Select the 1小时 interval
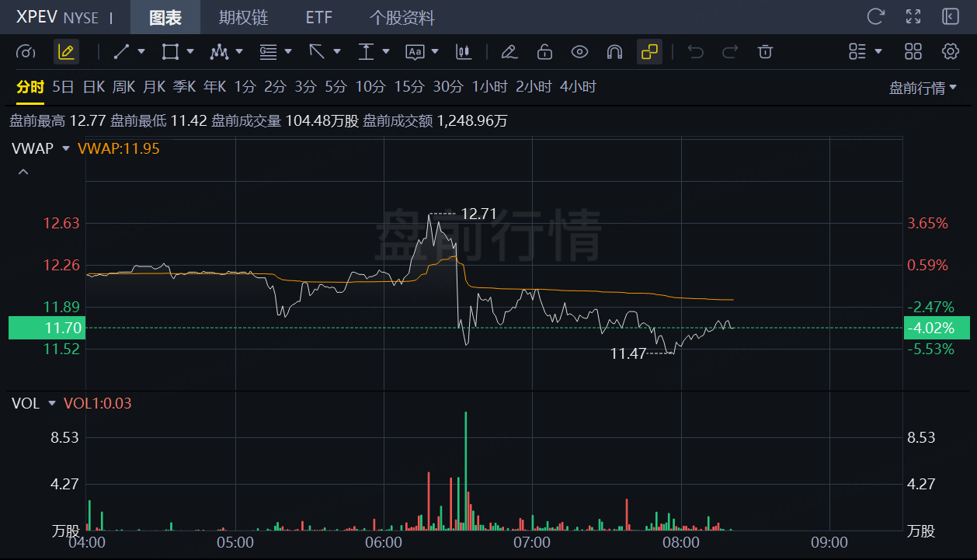 click(x=490, y=87)
